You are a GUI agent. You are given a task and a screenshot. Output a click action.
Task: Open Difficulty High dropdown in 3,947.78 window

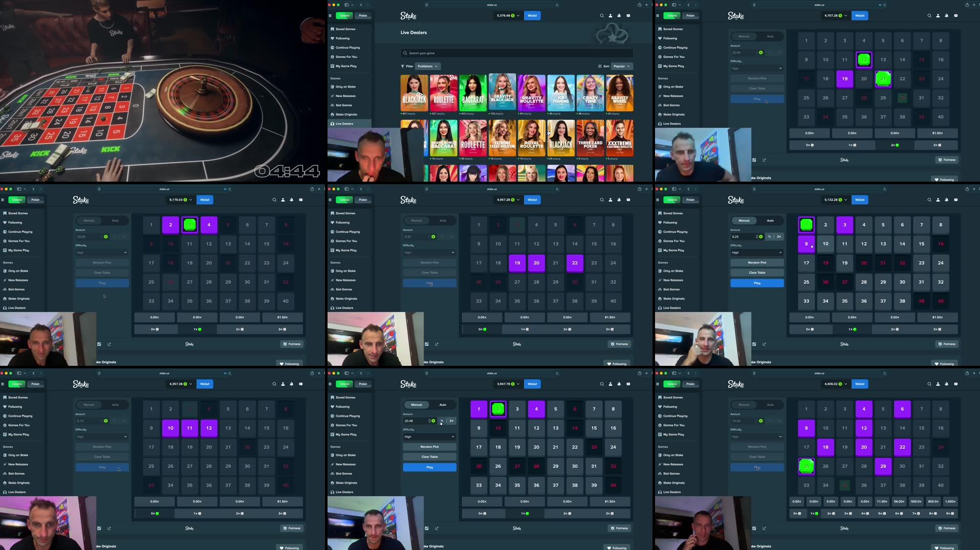pyautogui.click(x=430, y=437)
